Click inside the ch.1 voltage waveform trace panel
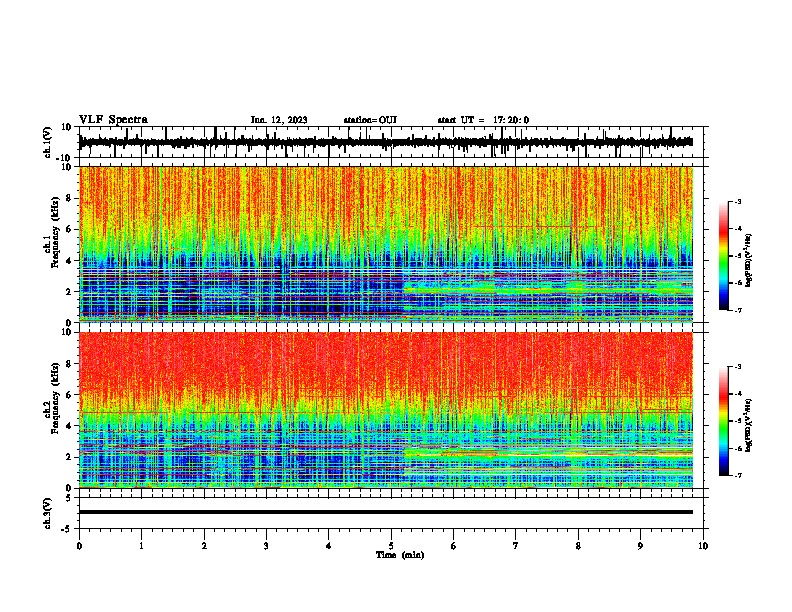Image resolution: width=792 pixels, height=612 pixels. 391,142
